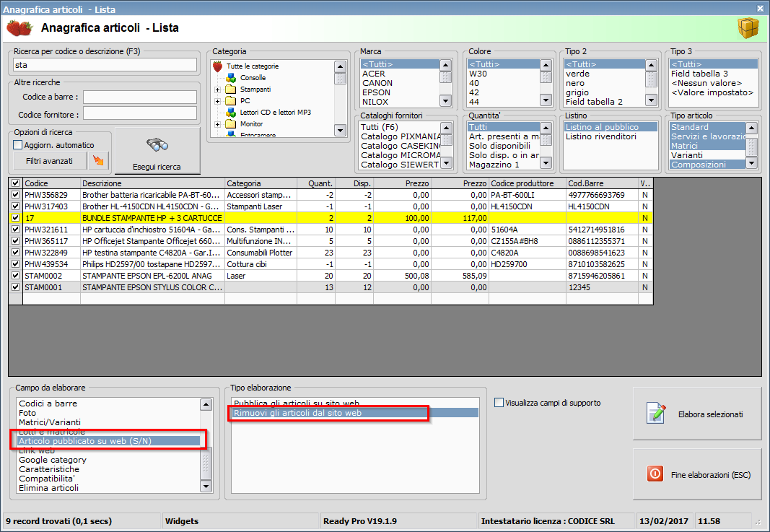The width and height of the screenshot is (770, 532).
Task: Select the Monitor folder icon
Action: pyautogui.click(x=231, y=123)
